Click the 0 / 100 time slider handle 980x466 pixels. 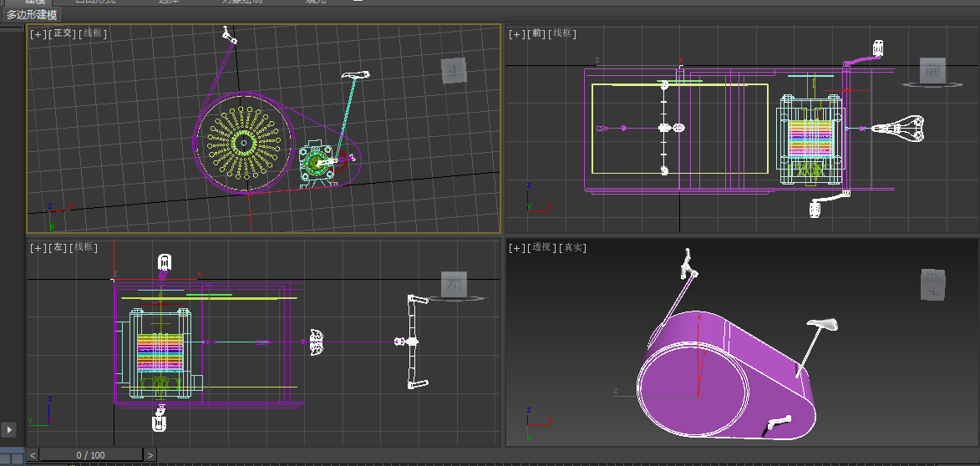coord(91,455)
